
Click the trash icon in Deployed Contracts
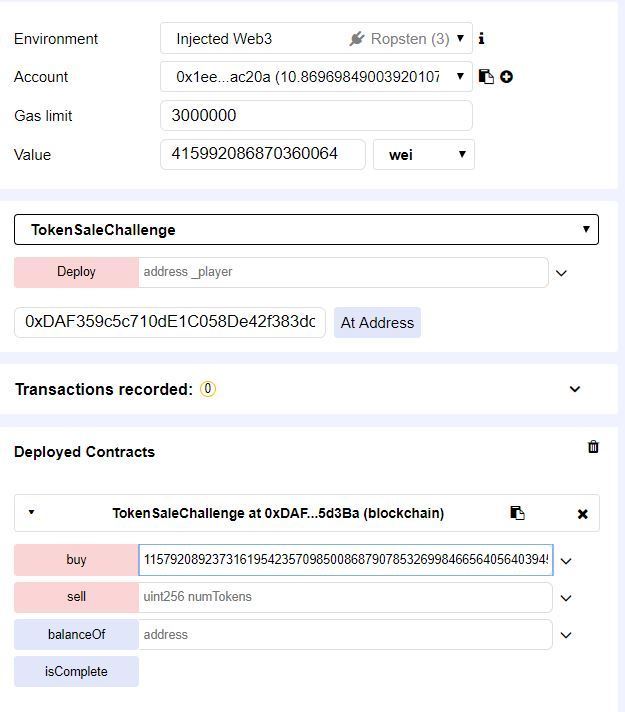[593, 447]
